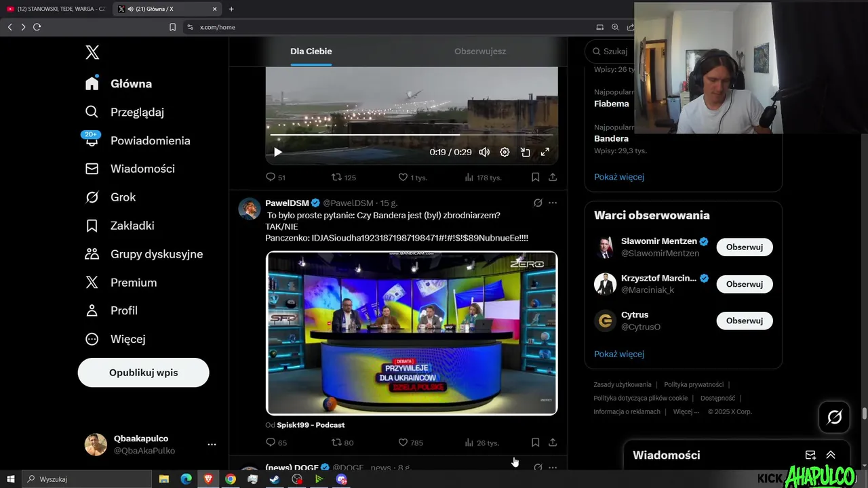Expand the Więcej menu
The width and height of the screenshot is (868, 488).
pyautogui.click(x=115, y=339)
